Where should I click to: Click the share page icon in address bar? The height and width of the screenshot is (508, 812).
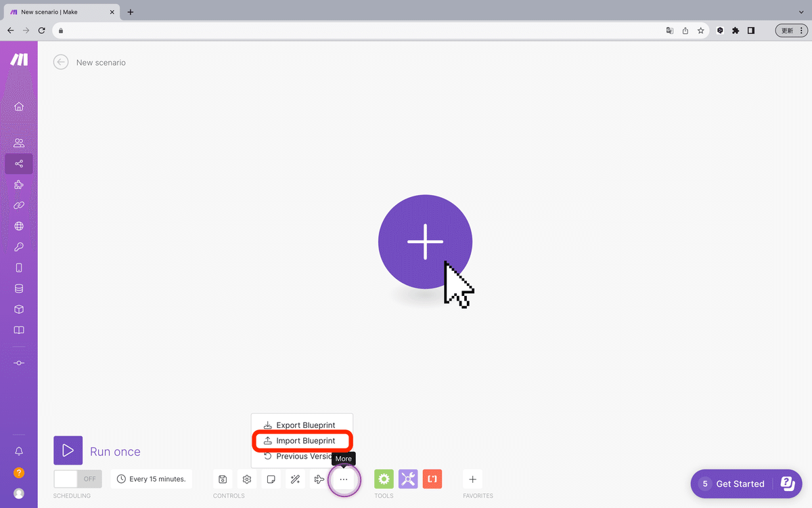685,30
